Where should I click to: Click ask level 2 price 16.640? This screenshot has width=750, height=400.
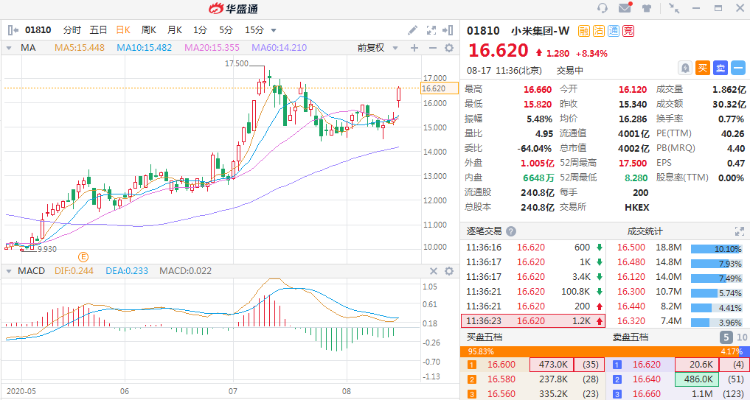[x=647, y=379]
